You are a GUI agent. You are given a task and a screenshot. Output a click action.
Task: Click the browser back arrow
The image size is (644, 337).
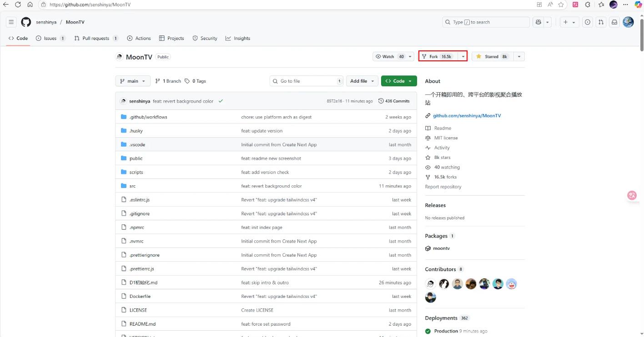pos(6,5)
